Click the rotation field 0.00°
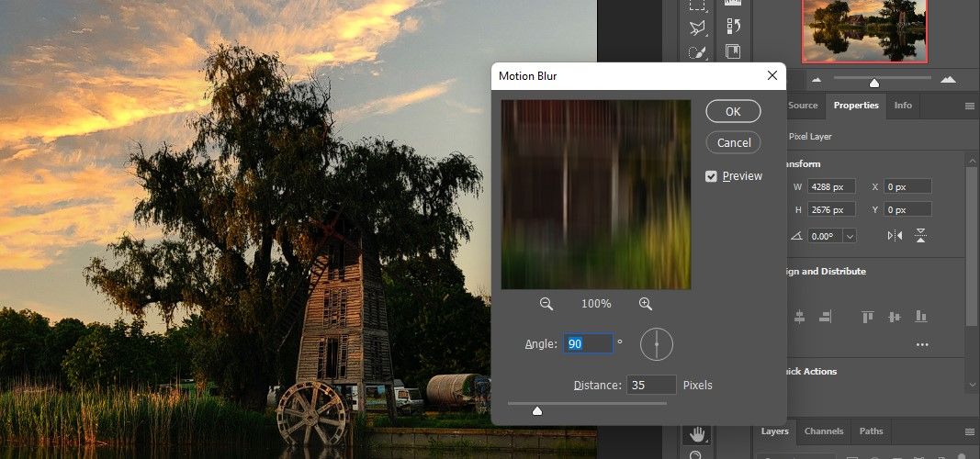Viewport: 980px width, 459px height. [x=825, y=236]
